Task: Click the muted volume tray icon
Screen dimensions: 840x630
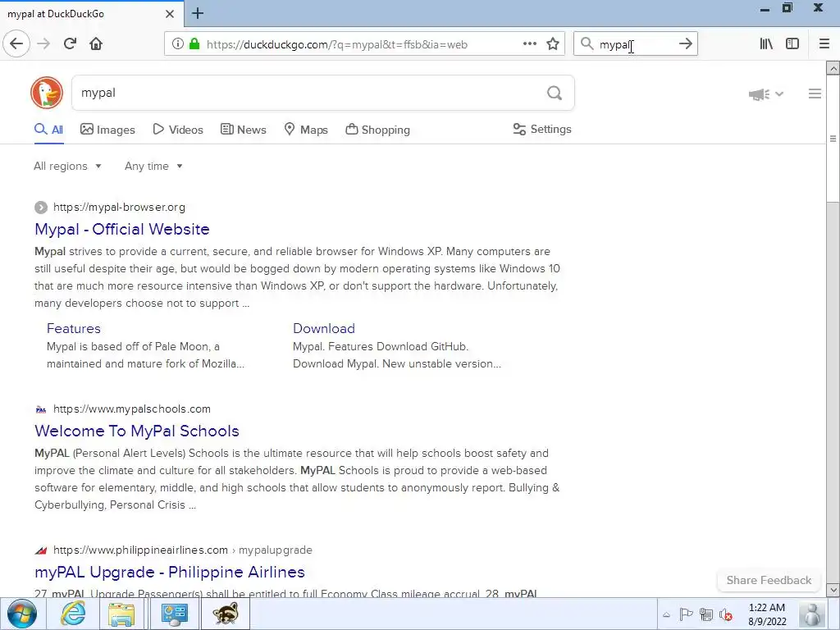Action: click(x=726, y=615)
